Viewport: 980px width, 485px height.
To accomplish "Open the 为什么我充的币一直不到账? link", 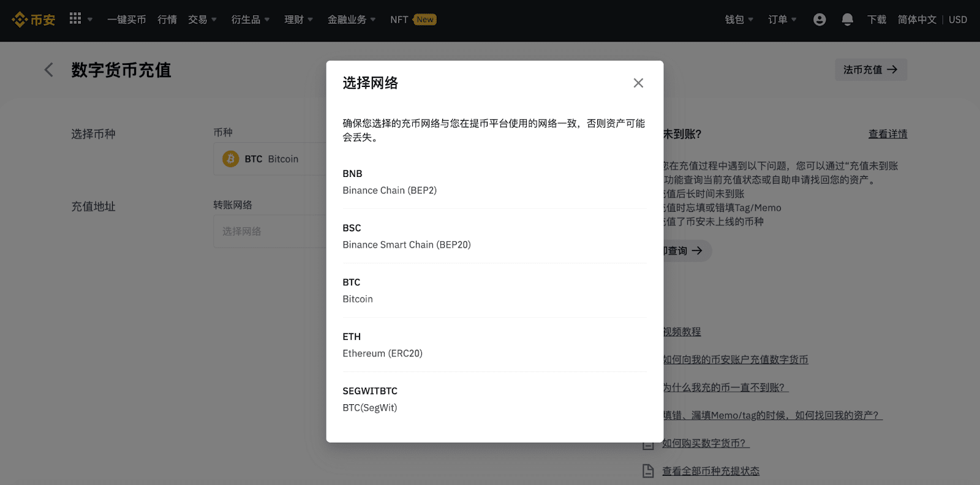I will 725,388.
